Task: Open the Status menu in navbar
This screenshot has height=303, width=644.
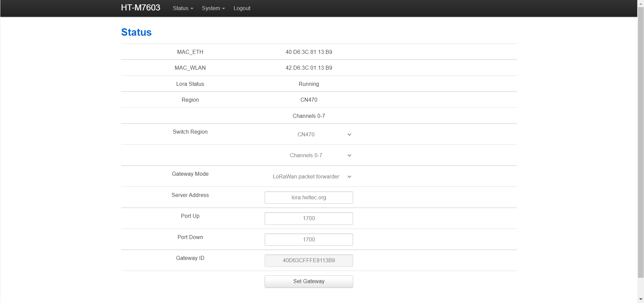Action: pyautogui.click(x=183, y=8)
